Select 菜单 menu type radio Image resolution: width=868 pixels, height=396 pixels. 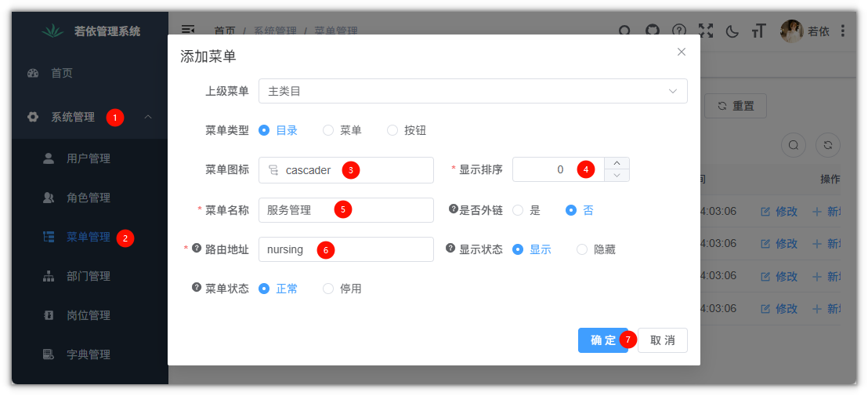[342, 131]
